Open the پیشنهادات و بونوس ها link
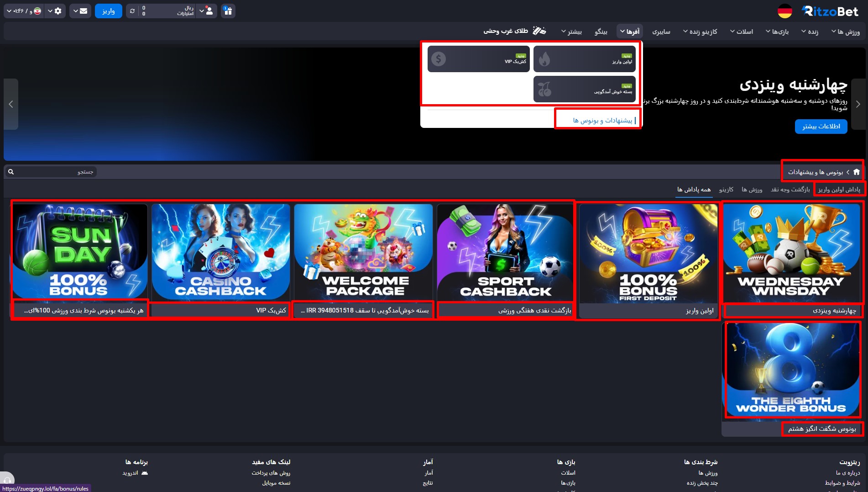The width and height of the screenshot is (868, 492). tap(602, 120)
